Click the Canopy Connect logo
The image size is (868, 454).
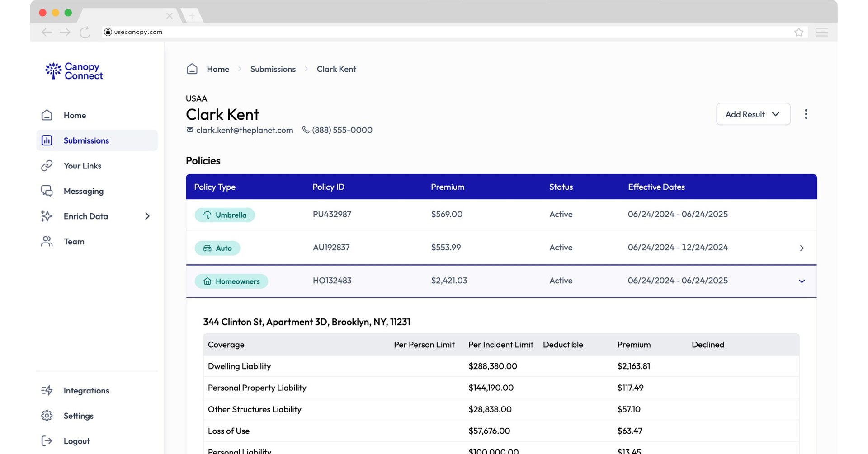73,71
